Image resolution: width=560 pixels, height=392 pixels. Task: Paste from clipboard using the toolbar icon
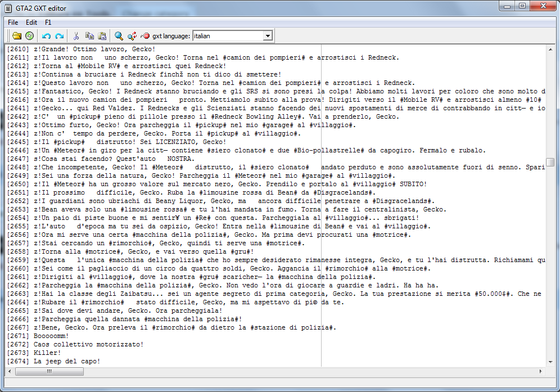102,36
